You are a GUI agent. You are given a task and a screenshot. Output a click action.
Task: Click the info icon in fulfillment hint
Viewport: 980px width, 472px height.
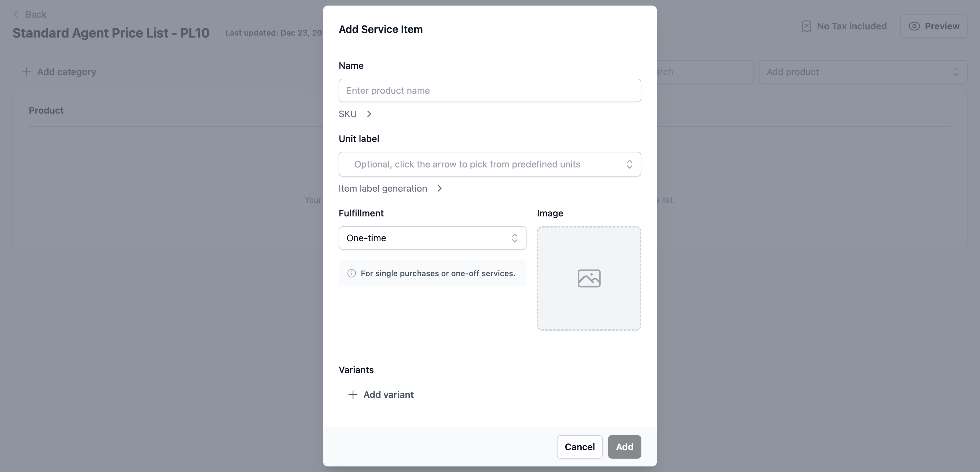pyautogui.click(x=352, y=273)
